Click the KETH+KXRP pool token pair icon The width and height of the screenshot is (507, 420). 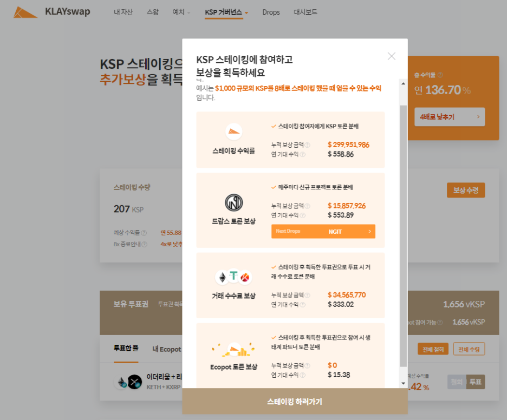click(128, 382)
